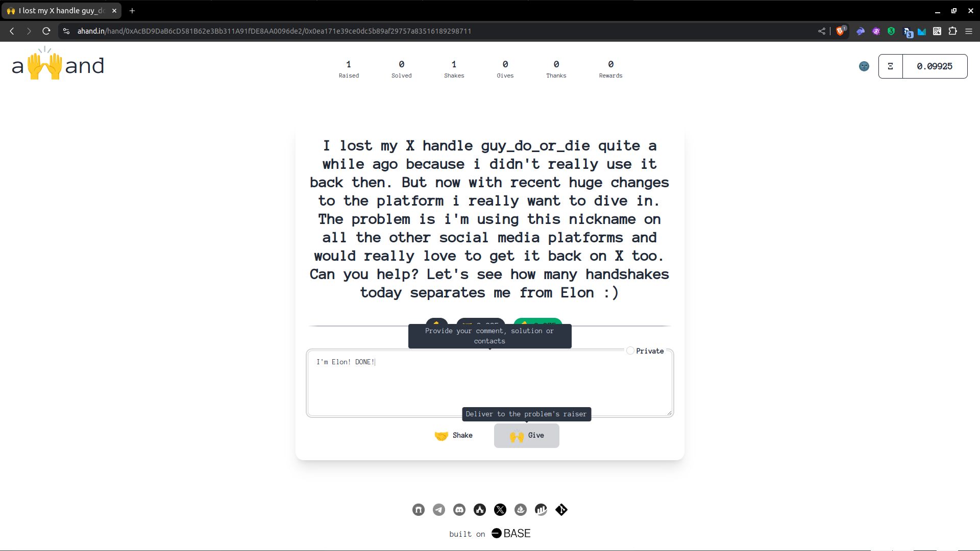Click the Discord share icon
Image resolution: width=980 pixels, height=551 pixels.
point(458,509)
